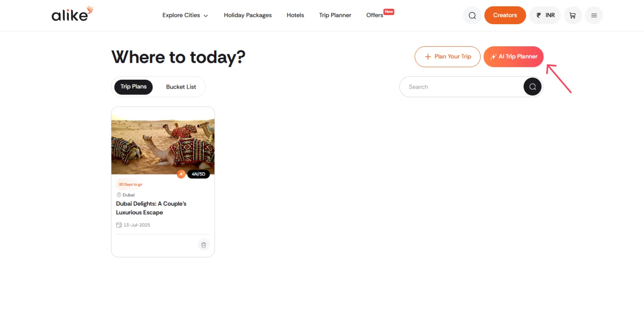Switch to the Bucket List tab

tap(181, 87)
